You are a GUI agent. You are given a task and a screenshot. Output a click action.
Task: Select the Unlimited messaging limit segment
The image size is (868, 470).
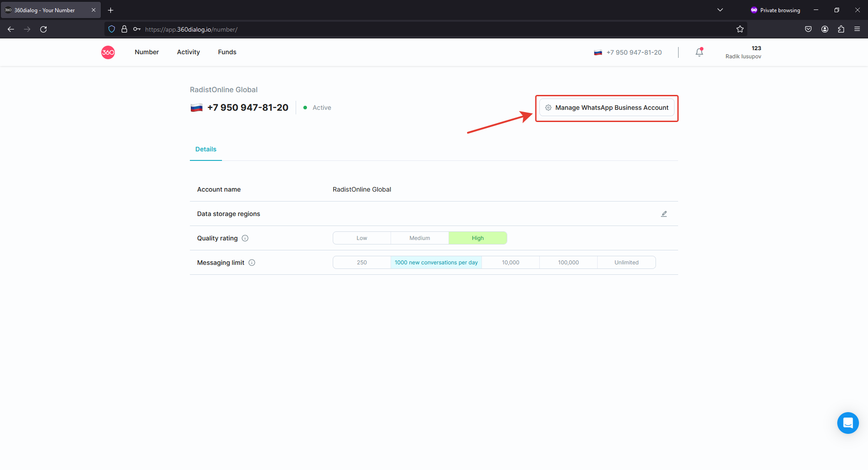pyautogui.click(x=627, y=263)
